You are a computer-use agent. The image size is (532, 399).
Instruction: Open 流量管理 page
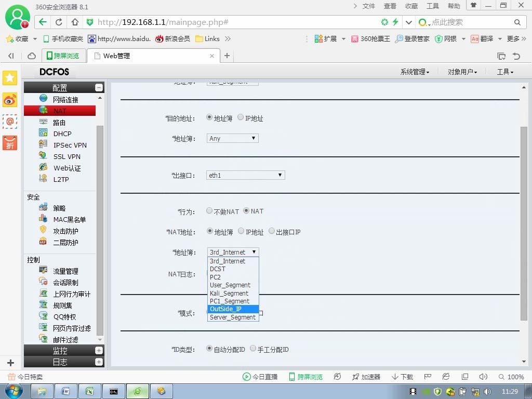coord(65,271)
